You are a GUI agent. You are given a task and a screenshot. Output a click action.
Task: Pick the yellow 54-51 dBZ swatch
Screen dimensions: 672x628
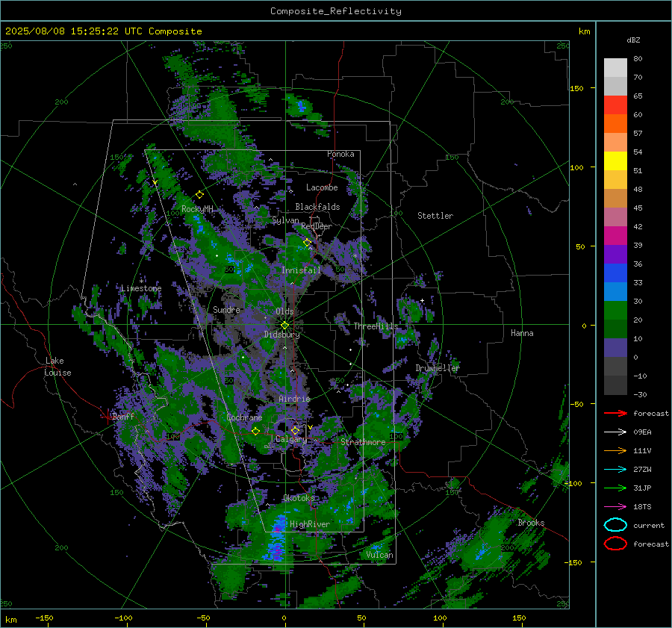(x=615, y=161)
